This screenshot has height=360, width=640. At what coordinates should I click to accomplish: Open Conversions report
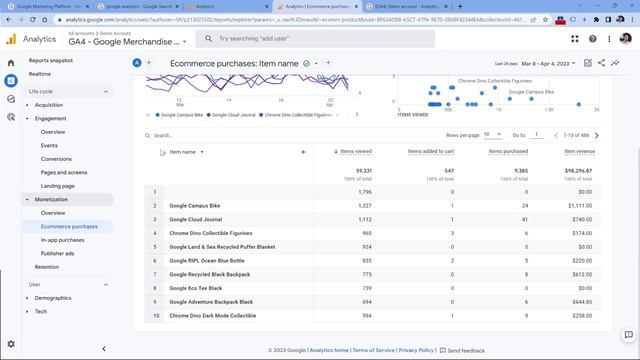click(x=56, y=159)
